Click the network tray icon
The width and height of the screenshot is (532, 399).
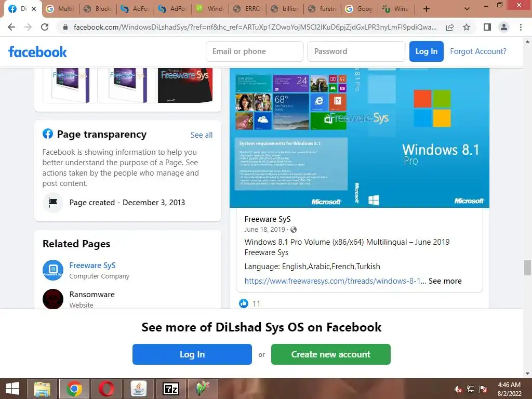(471, 389)
